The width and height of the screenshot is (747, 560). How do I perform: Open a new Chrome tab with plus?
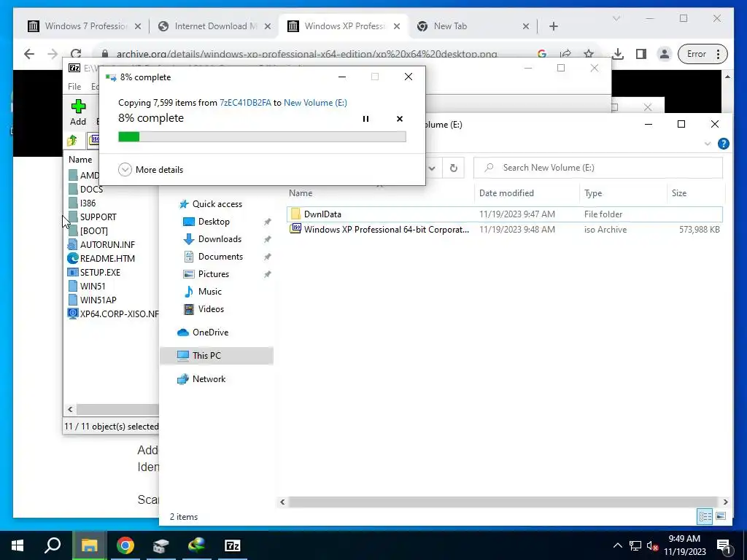(553, 26)
